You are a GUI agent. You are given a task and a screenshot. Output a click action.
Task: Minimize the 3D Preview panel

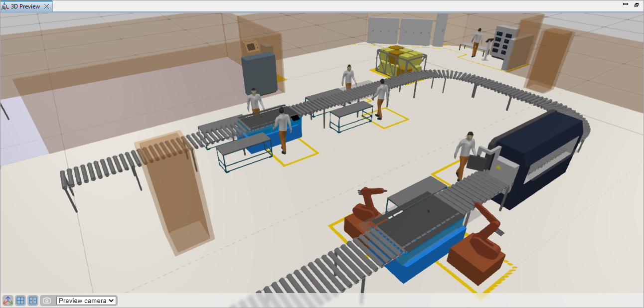coord(626,4)
